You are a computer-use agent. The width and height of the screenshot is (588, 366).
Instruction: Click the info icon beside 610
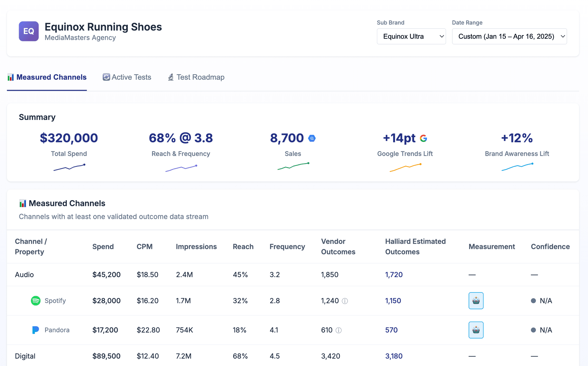point(338,330)
